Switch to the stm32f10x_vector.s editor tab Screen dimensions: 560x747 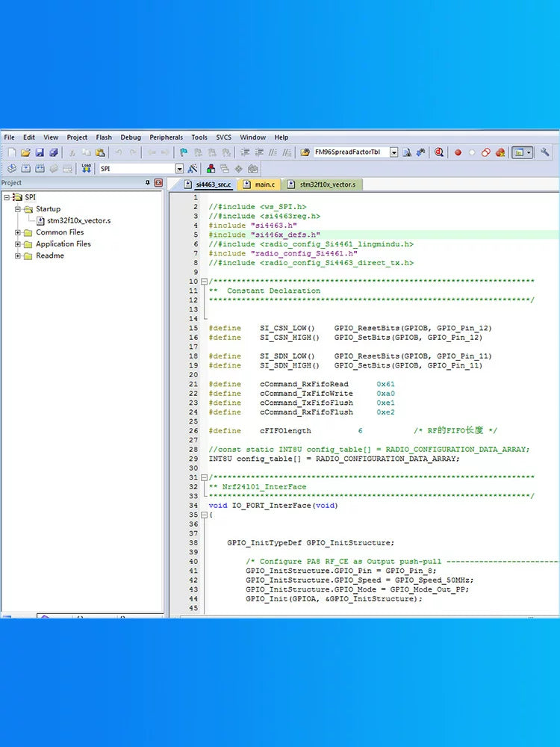pos(323,185)
